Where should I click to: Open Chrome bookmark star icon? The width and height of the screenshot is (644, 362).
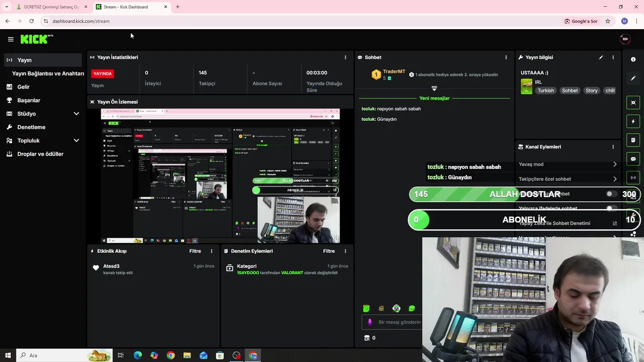click(608, 21)
